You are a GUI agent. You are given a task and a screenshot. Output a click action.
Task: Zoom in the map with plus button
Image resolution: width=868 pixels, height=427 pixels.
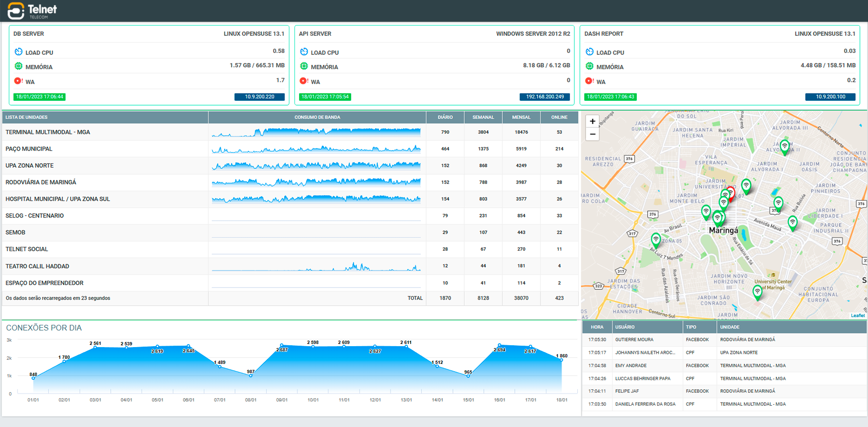tap(592, 121)
